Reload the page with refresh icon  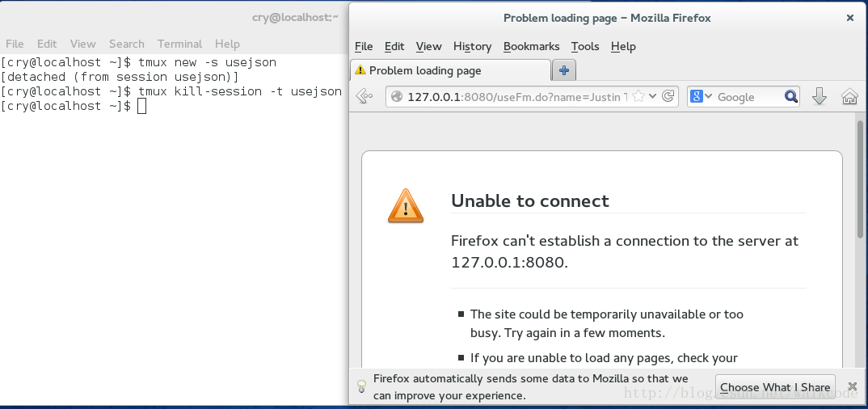click(x=668, y=96)
